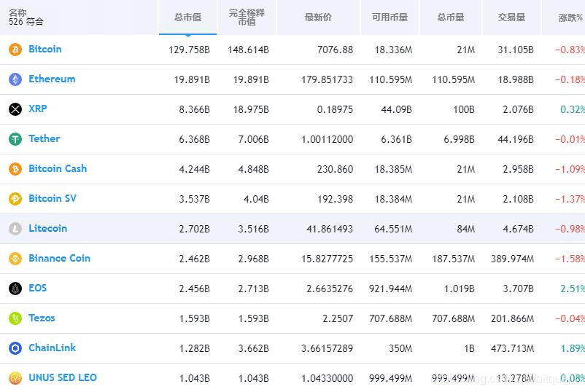Sort by 完全稀释市值 column header
This screenshot has width=585, height=392.
point(247,17)
